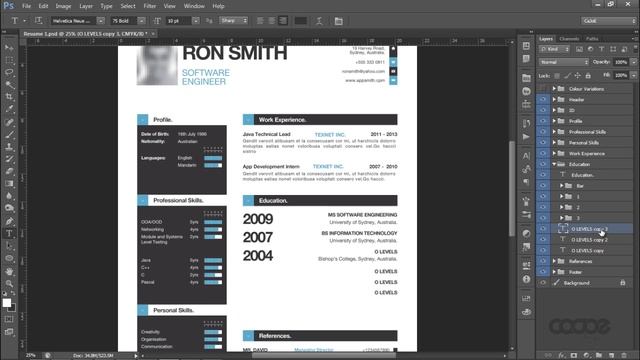Open the font size dropdown
The height and width of the screenshot is (360, 640).
tap(196, 21)
